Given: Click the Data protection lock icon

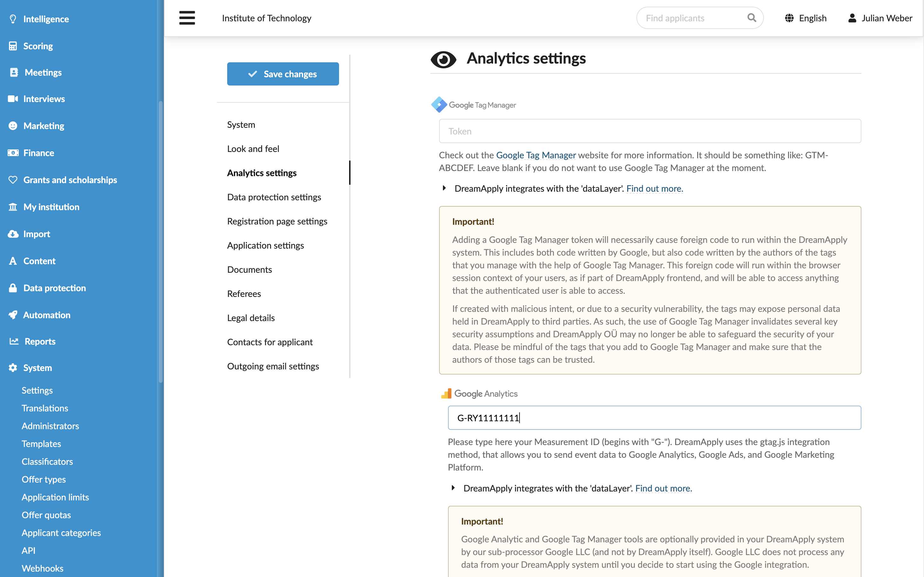Looking at the screenshot, I should [13, 288].
